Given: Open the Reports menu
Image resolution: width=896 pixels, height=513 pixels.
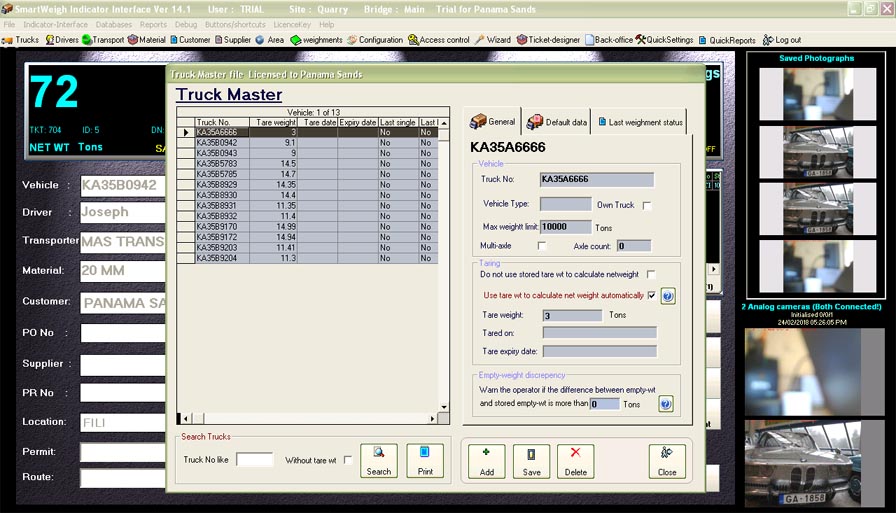Looking at the screenshot, I should pos(153,24).
